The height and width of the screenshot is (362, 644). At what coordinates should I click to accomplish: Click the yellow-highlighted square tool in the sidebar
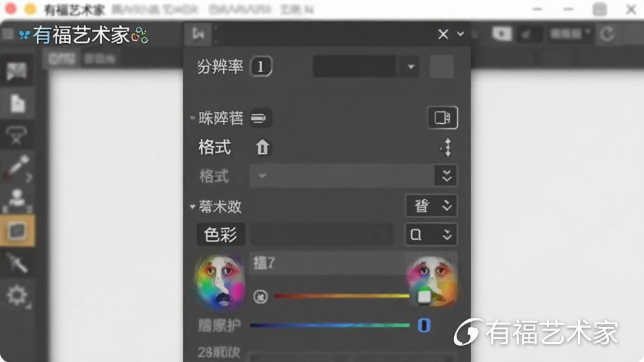(17, 231)
